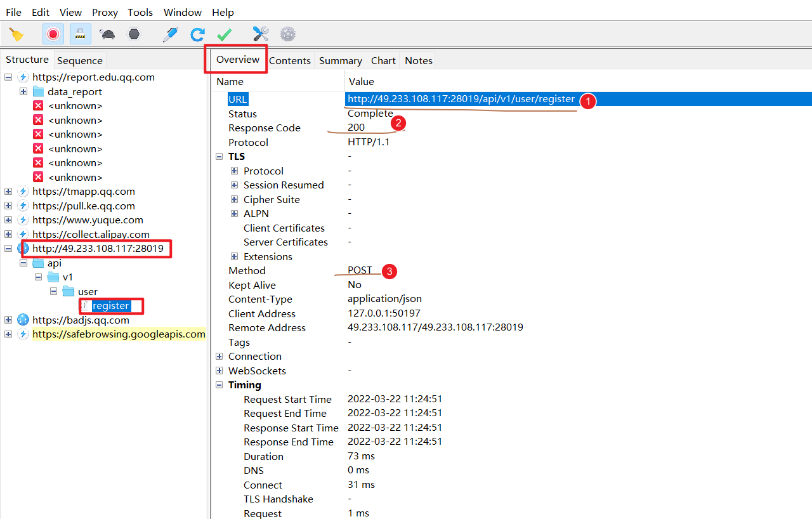Collapse the Timing section
The width and height of the screenshot is (812, 519).
click(219, 385)
